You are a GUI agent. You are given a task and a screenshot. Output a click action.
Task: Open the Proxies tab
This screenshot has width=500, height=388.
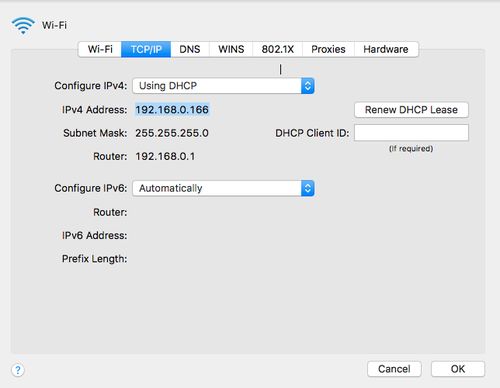click(x=328, y=49)
